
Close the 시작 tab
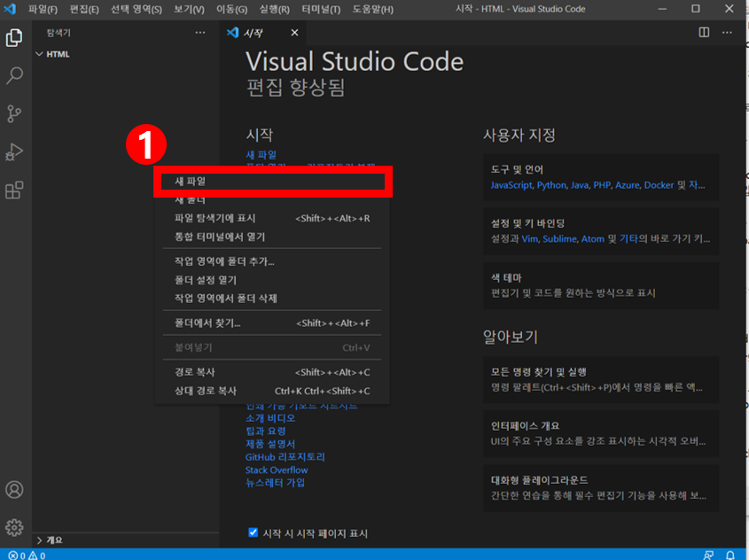pyautogui.click(x=295, y=33)
